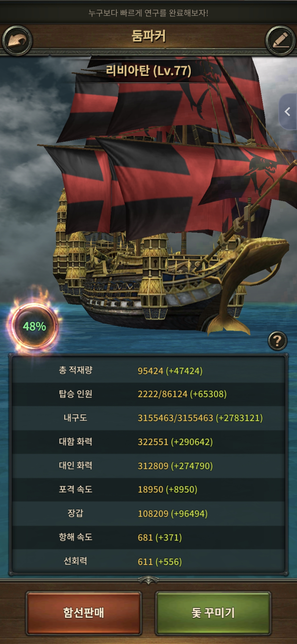
Task: Select the 내구도 stat row
Action: click(x=148, y=418)
